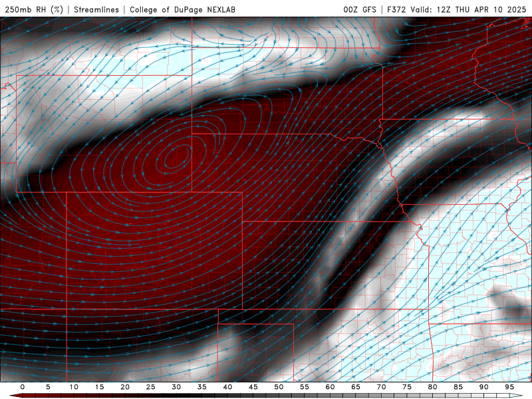This screenshot has height=399, width=532.
Task: Select the '30' colorbar scale label
Action: 176,387
